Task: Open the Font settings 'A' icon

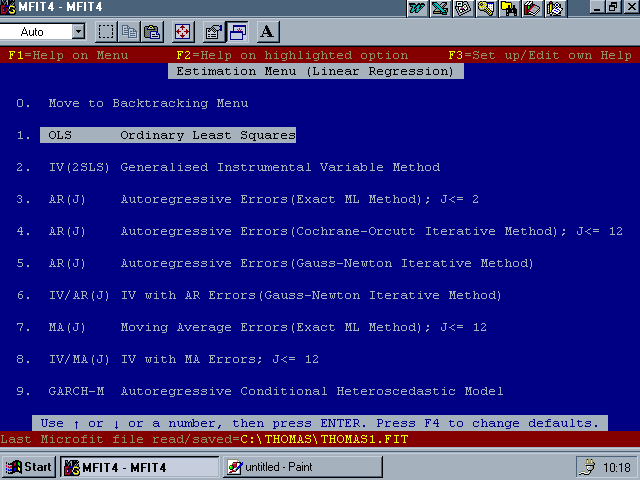Action: [x=268, y=32]
